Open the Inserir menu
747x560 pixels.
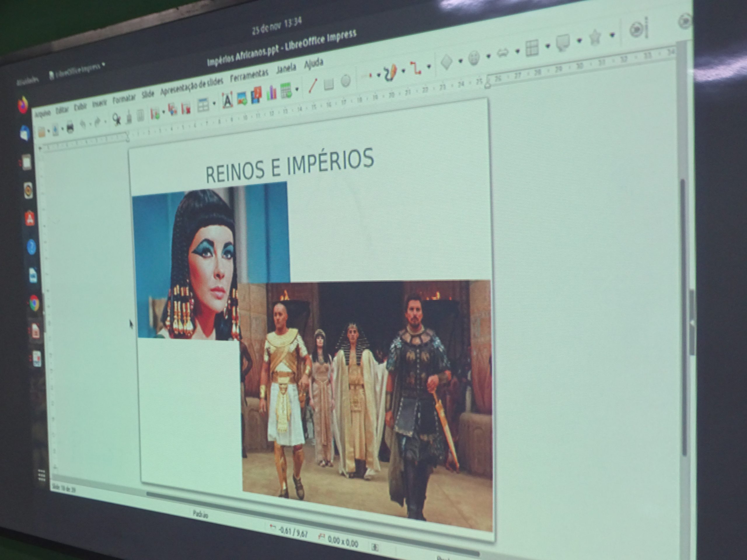click(100, 103)
